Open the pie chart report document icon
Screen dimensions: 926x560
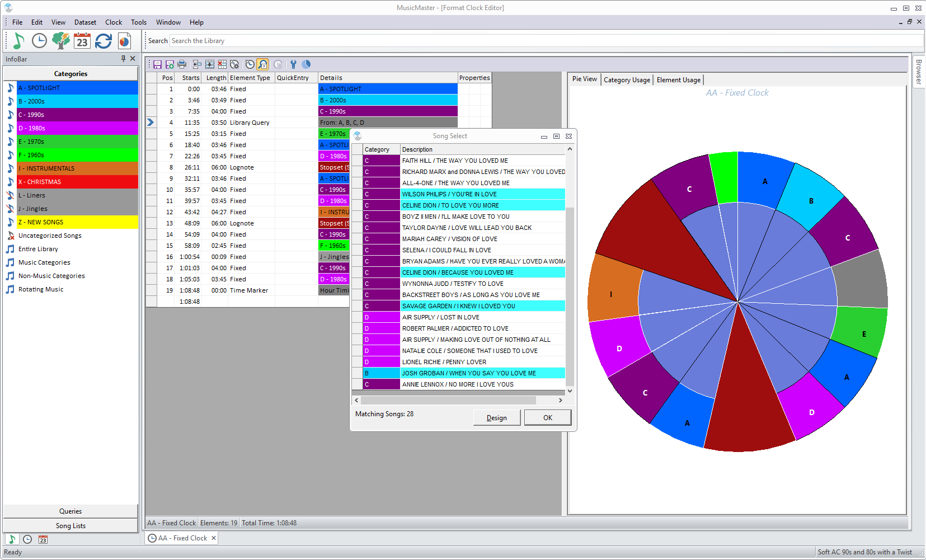(x=124, y=41)
